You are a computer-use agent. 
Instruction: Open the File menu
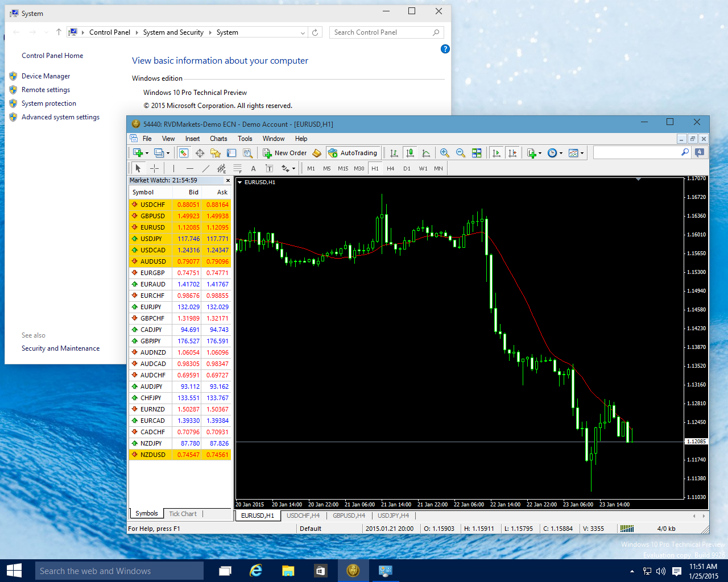click(x=147, y=139)
